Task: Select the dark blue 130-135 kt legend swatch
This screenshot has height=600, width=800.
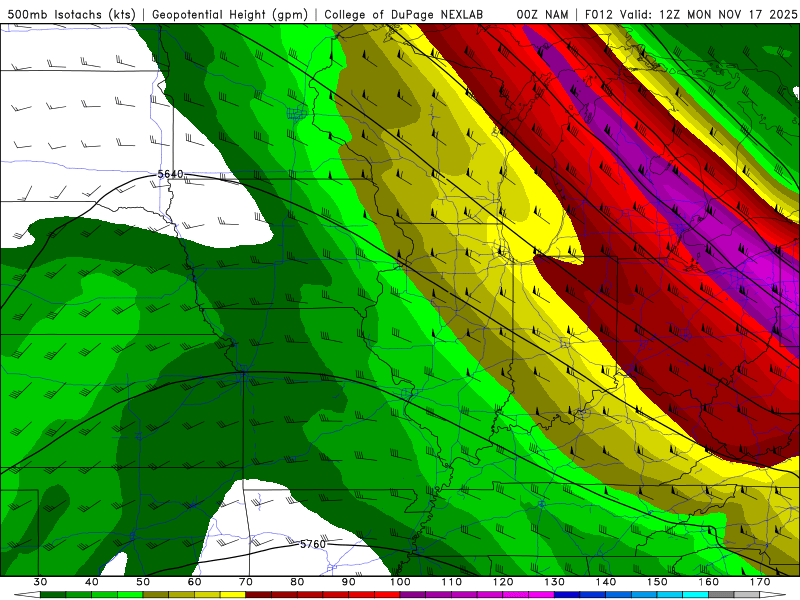Action: [x=567, y=595]
